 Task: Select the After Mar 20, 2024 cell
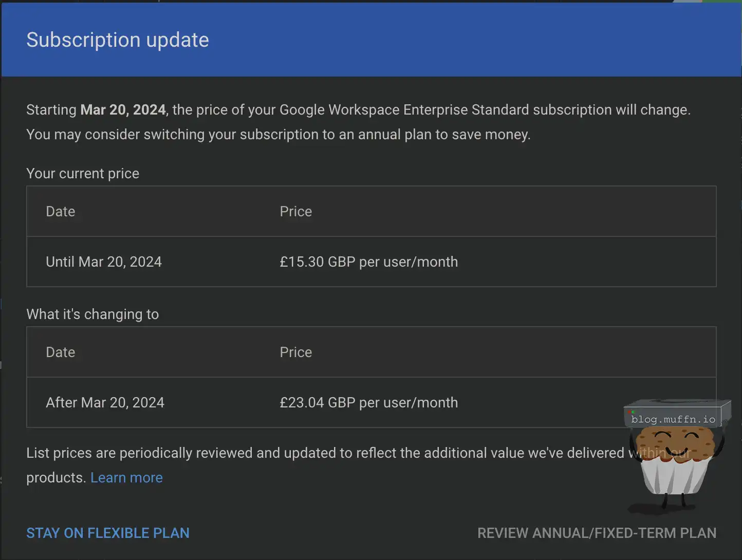105,402
